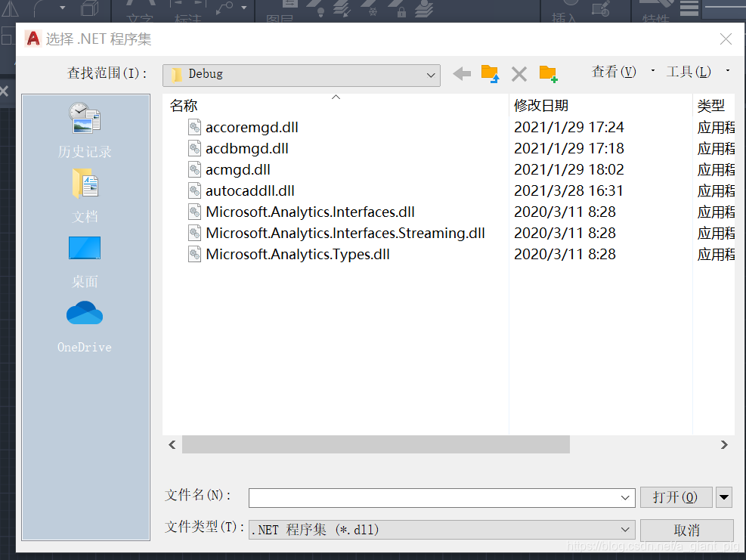Go to Desktop in sidebar
This screenshot has width=746, height=560.
85,261
